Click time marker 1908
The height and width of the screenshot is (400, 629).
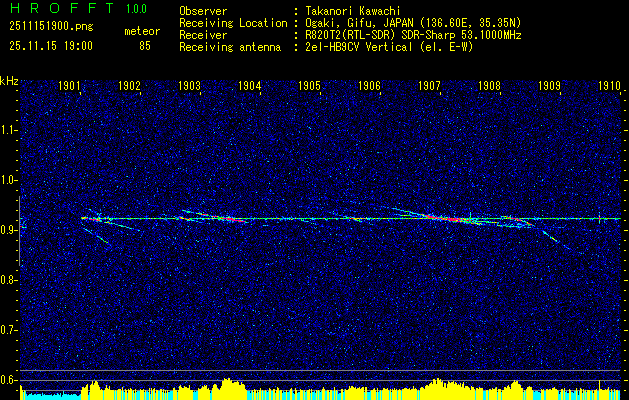(x=489, y=85)
